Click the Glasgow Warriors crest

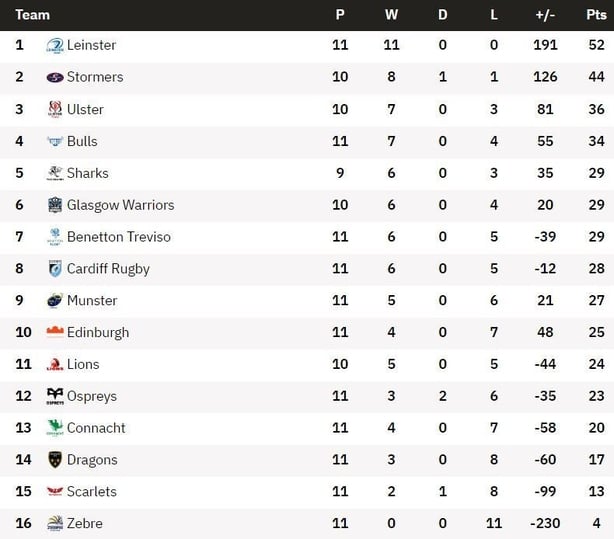(x=55, y=205)
